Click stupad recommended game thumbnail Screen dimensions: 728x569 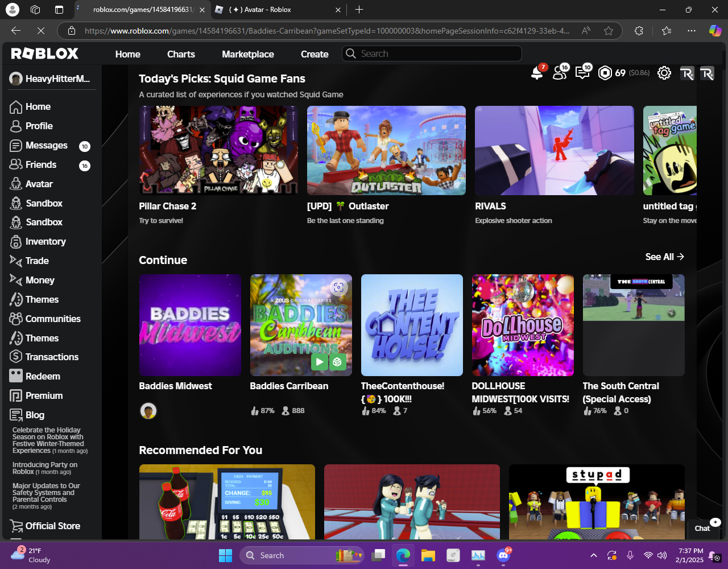click(x=597, y=502)
